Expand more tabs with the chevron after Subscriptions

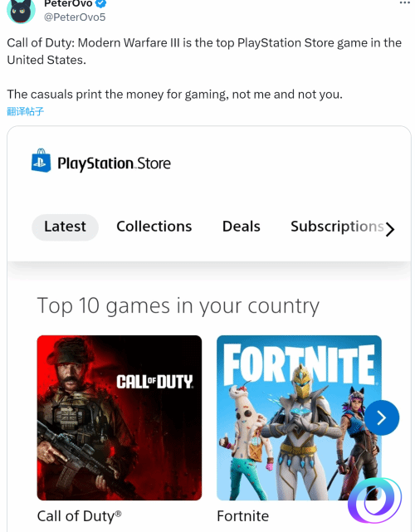(390, 229)
